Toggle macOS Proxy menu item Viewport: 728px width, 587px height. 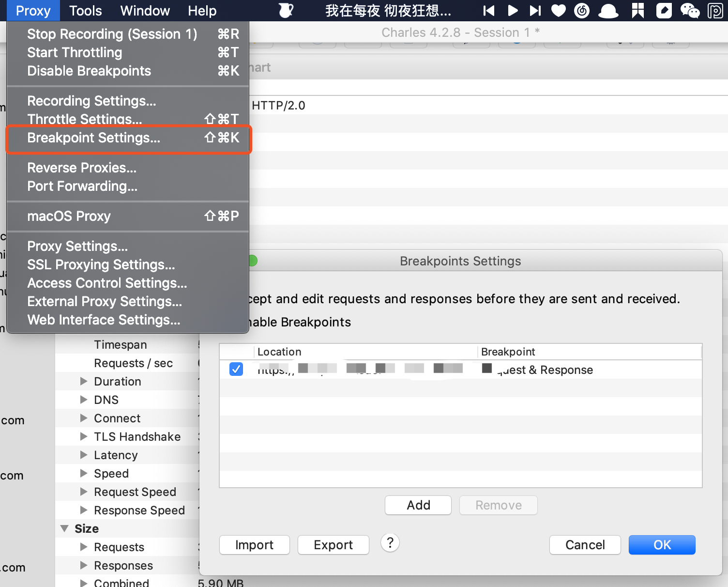(128, 216)
